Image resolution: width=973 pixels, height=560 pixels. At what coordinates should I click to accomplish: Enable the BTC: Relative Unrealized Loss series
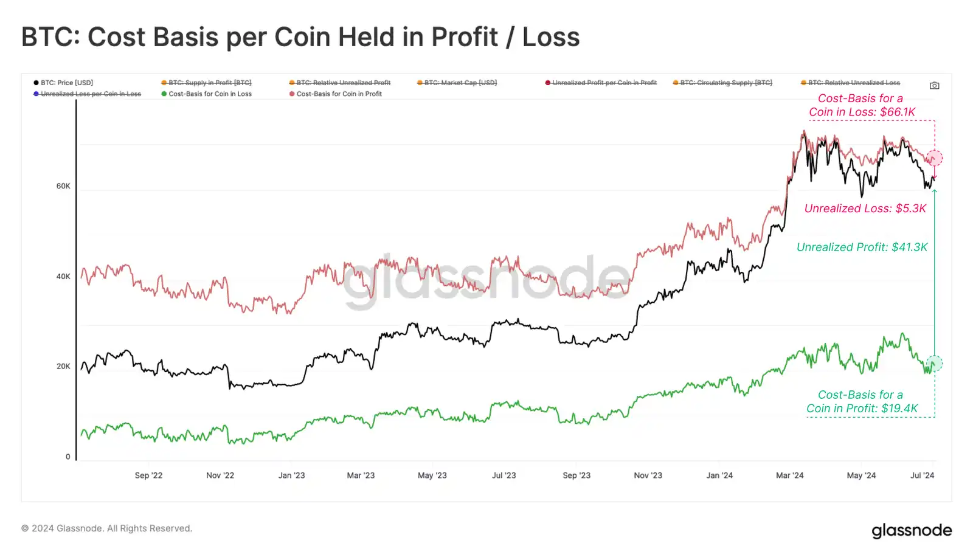(854, 83)
